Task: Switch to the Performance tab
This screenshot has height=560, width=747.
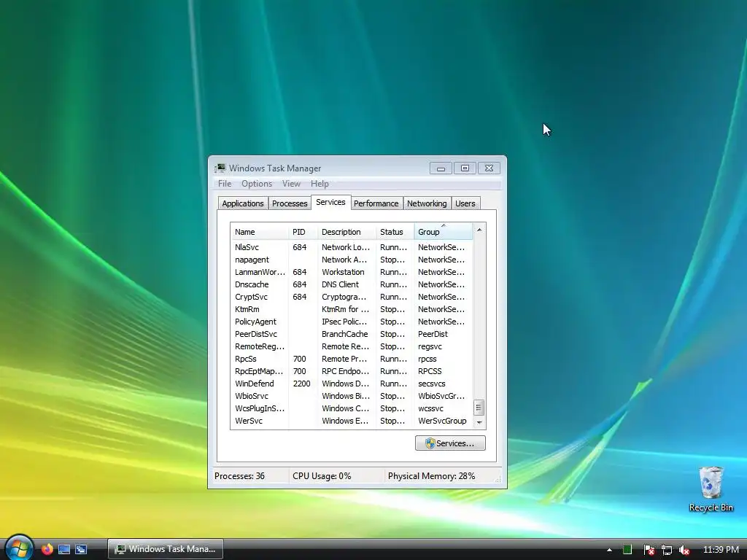Action: coord(376,203)
